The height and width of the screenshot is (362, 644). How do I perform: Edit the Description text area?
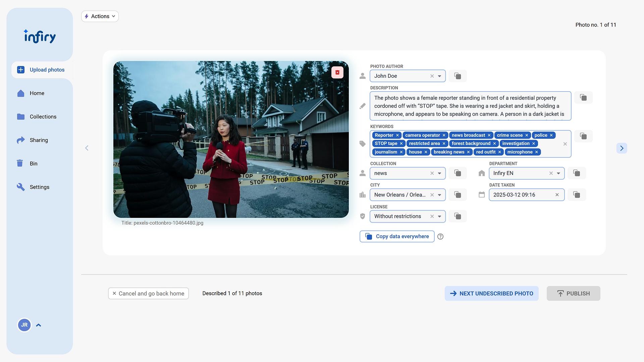471,106
